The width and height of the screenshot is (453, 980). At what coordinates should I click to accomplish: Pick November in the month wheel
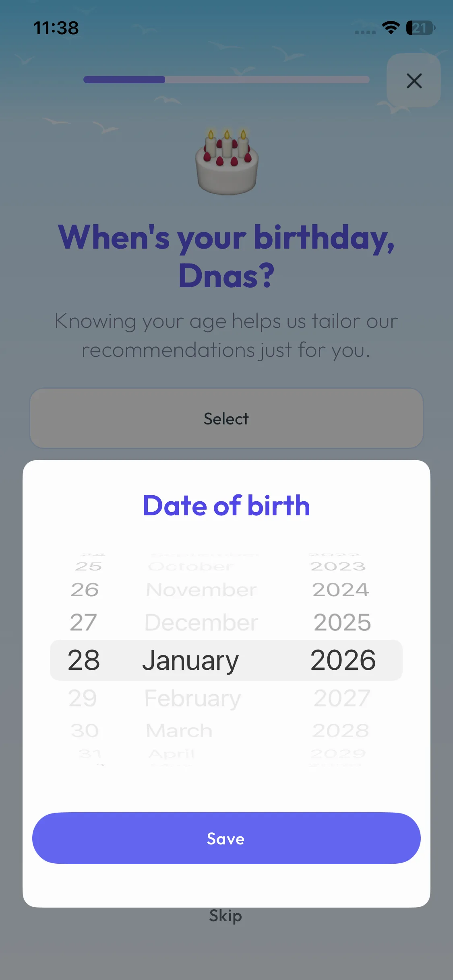tap(201, 590)
